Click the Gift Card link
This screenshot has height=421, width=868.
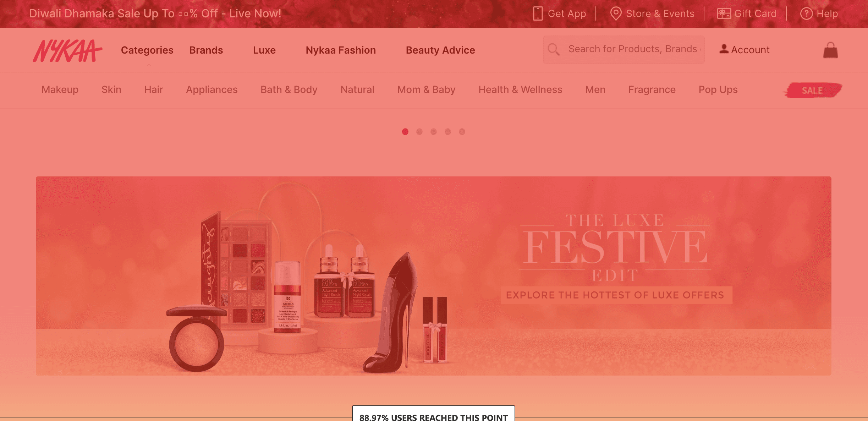tap(756, 13)
